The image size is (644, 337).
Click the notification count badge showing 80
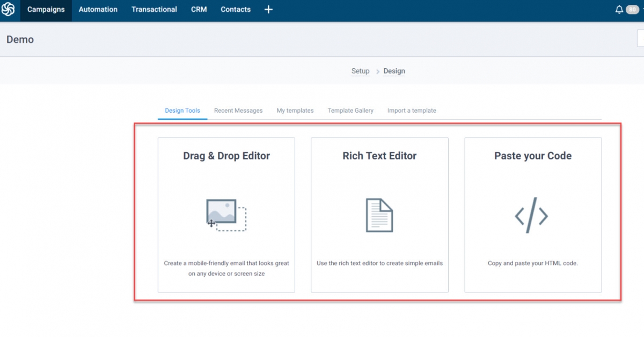632,10
